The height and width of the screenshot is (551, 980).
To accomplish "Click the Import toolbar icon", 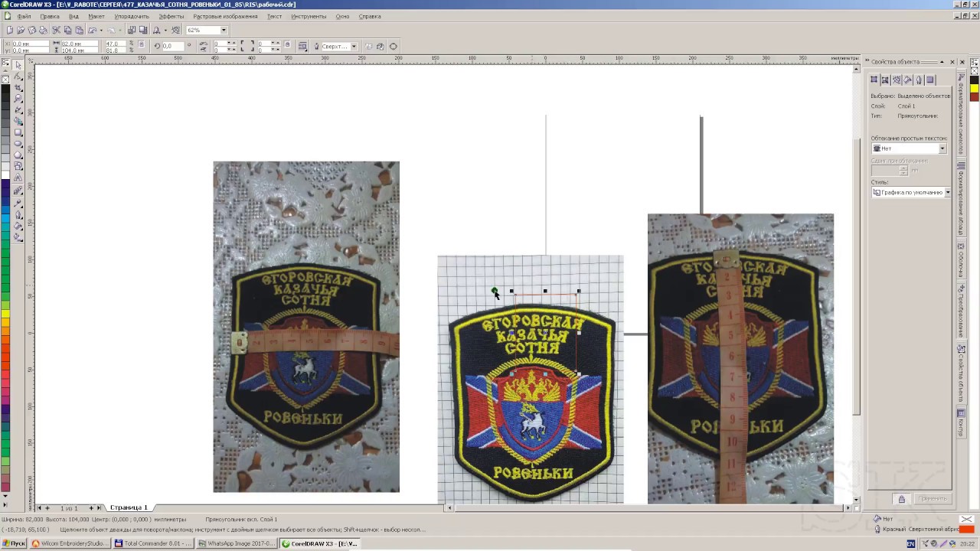I will pyautogui.click(x=131, y=30).
